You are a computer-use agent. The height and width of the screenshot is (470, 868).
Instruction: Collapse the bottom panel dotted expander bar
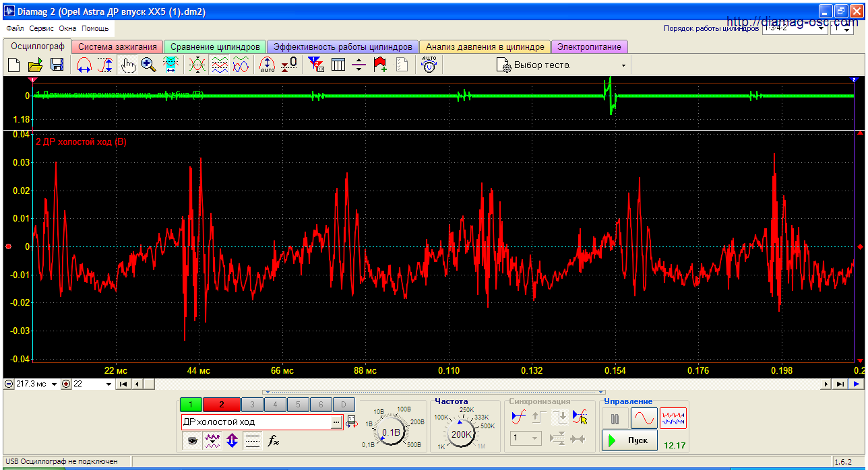434,392
